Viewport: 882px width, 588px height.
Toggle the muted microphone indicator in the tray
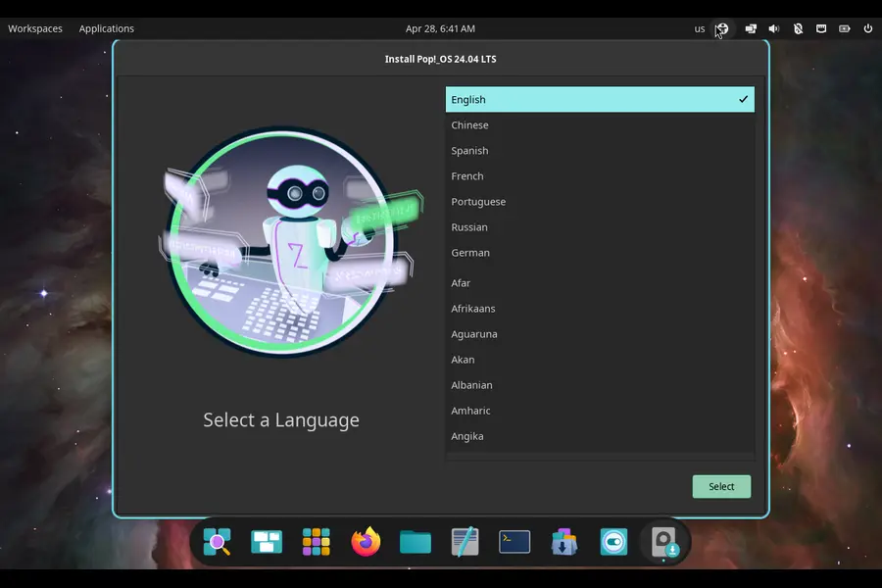[x=798, y=28]
